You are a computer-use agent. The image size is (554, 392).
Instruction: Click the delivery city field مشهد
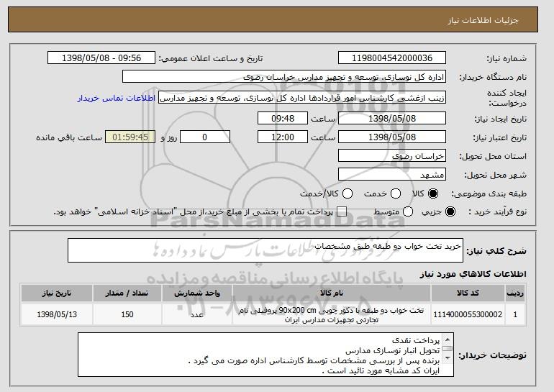point(392,175)
